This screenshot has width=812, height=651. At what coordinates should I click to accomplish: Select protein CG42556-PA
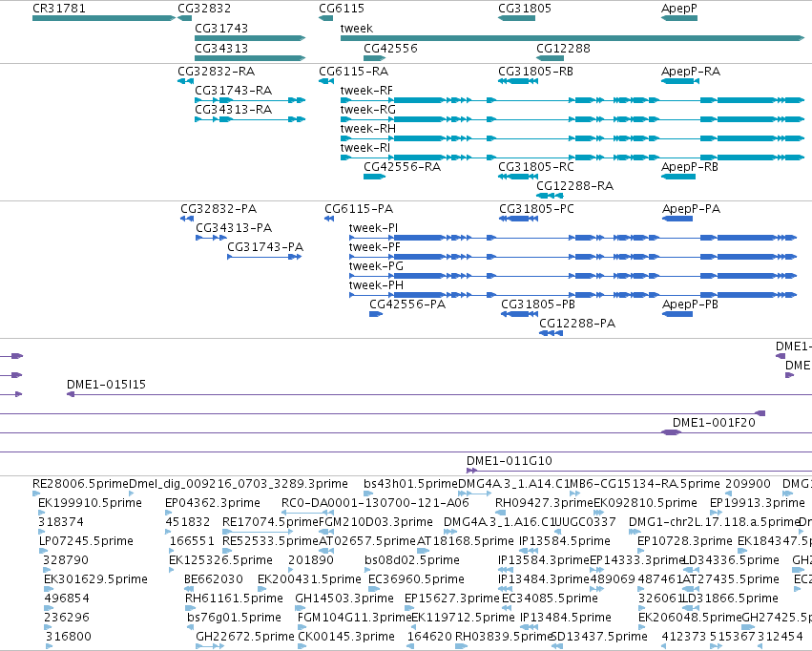376,314
